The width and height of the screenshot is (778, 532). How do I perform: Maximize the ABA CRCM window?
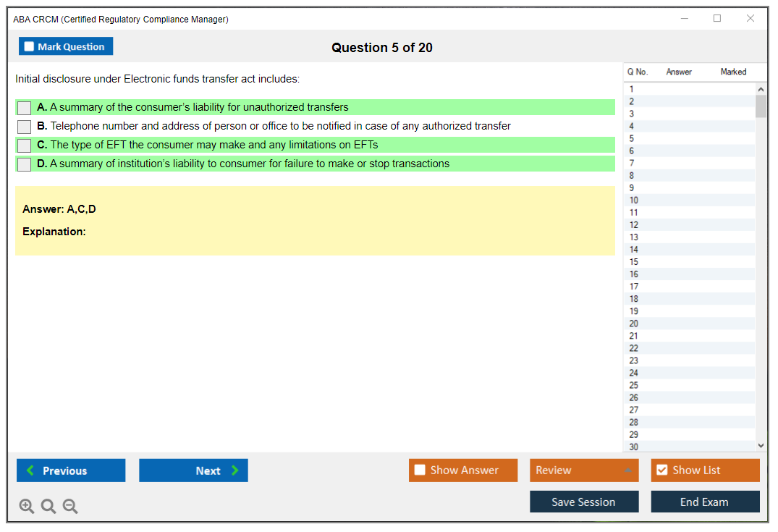[717, 19]
